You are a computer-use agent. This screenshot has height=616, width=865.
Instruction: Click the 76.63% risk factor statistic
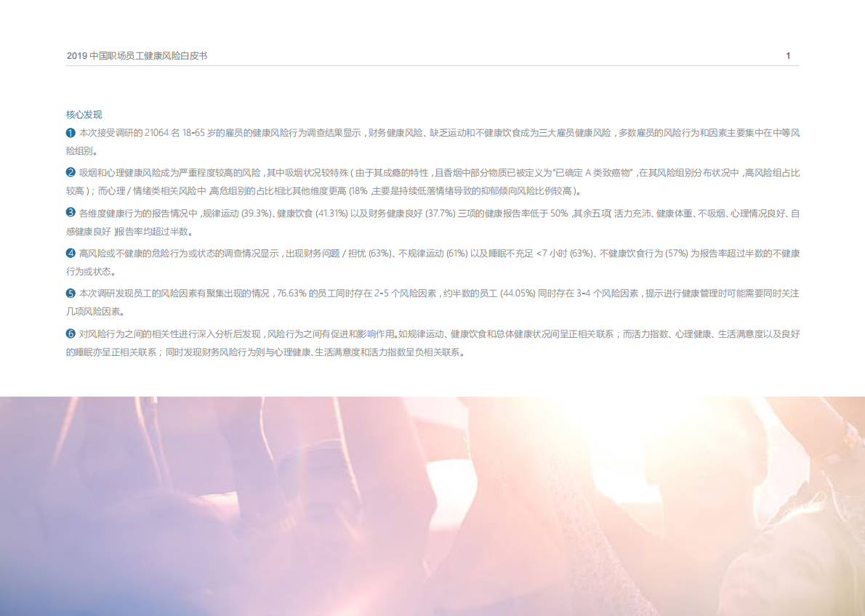click(289, 292)
